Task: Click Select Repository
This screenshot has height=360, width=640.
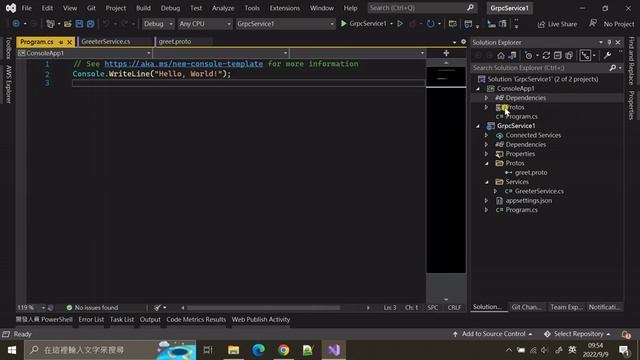Action: point(578,334)
